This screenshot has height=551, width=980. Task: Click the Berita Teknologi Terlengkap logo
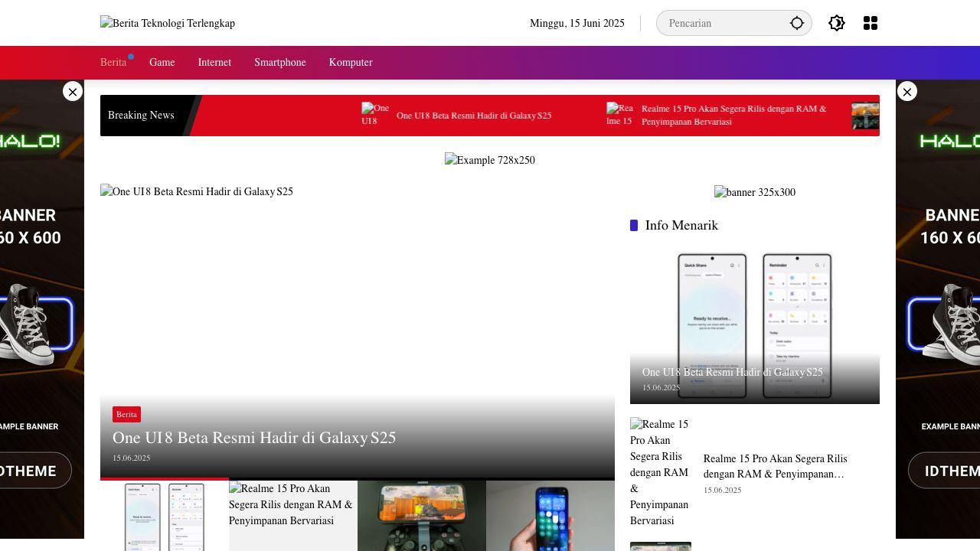coord(168,23)
